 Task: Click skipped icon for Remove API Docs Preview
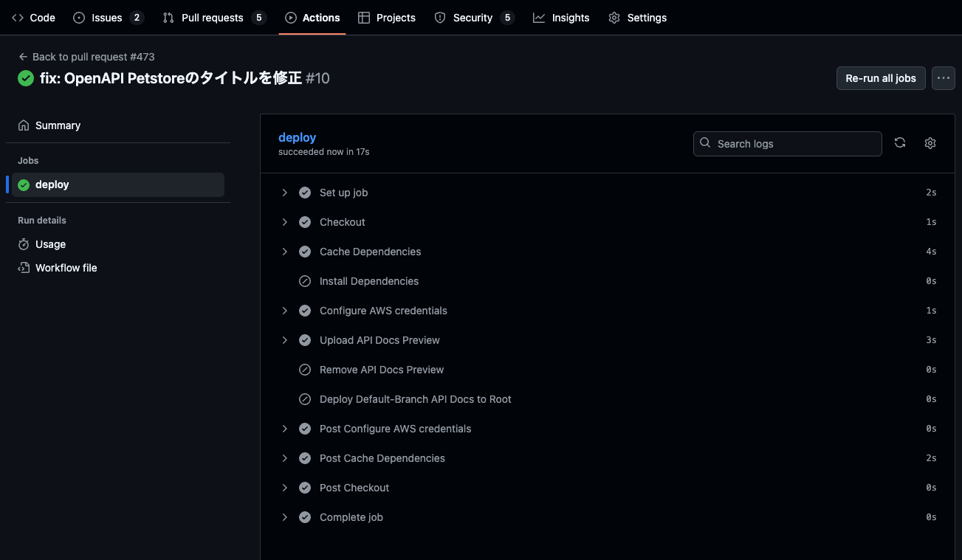click(x=305, y=370)
